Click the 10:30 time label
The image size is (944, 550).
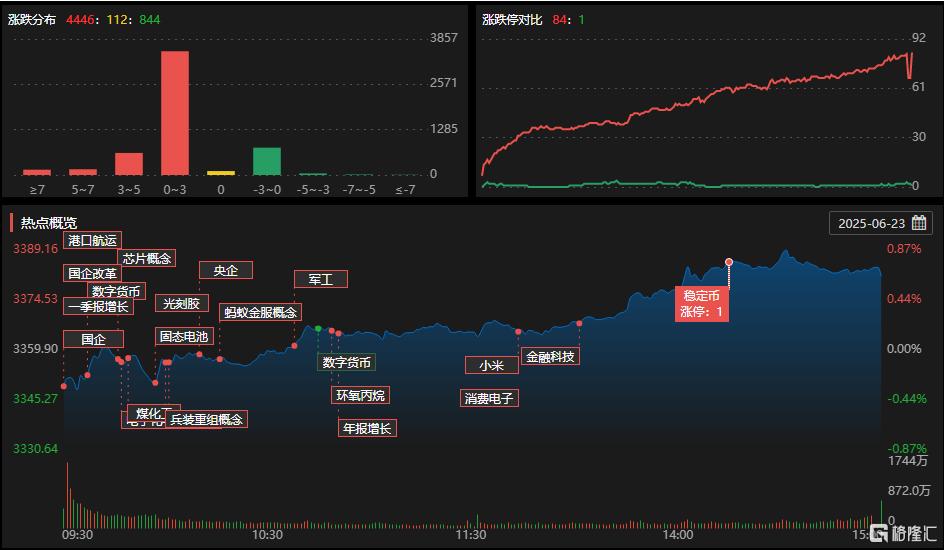click(267, 534)
